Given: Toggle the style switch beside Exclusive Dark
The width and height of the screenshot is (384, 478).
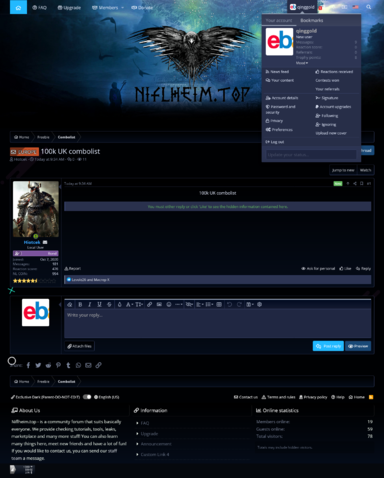Looking at the screenshot, I should (x=87, y=397).
